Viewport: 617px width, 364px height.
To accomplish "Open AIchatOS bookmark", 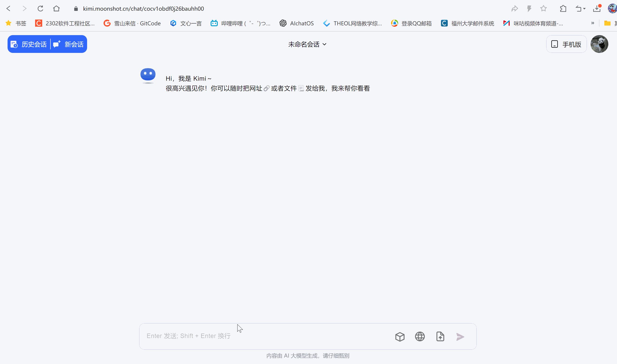I will coord(296,23).
